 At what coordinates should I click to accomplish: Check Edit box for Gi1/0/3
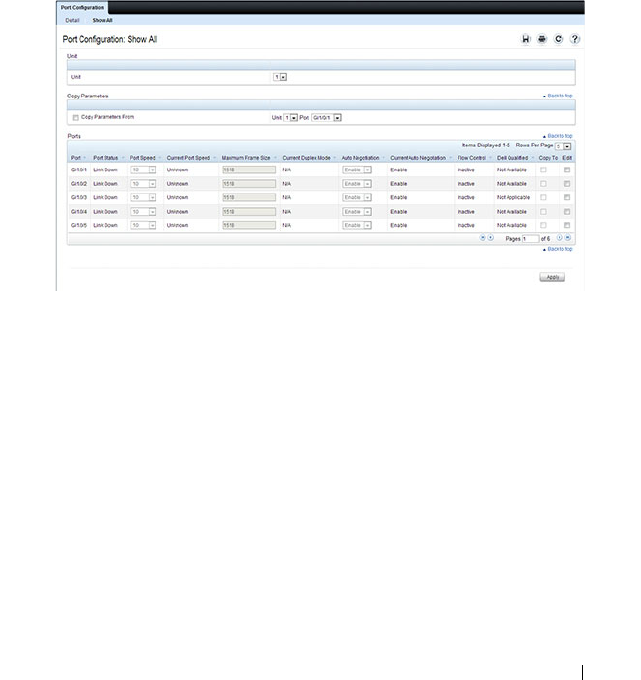(567, 197)
